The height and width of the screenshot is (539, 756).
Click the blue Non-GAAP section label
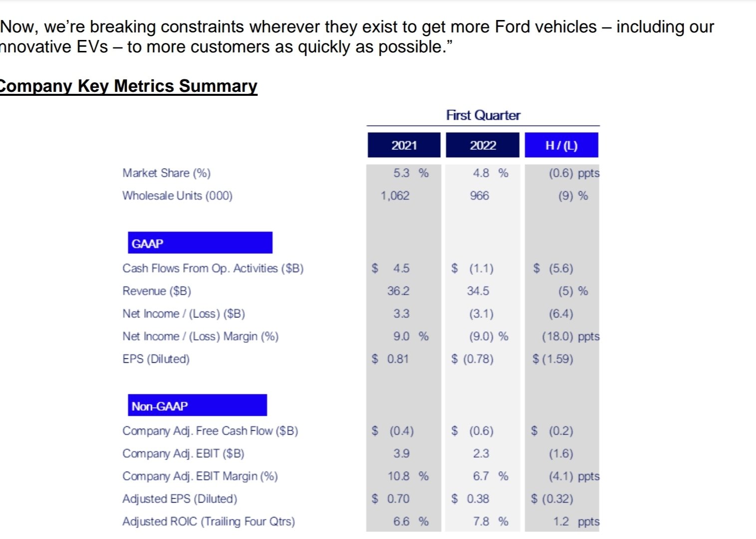tap(197, 406)
